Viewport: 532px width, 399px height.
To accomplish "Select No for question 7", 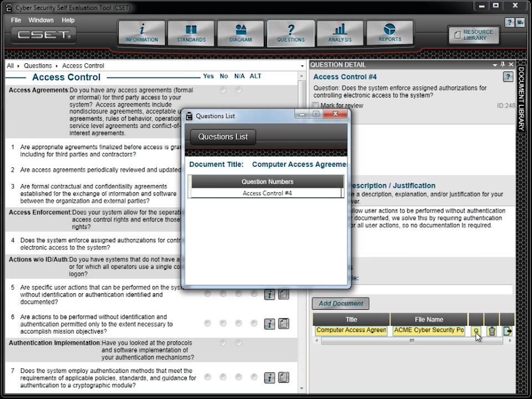I will [223, 377].
